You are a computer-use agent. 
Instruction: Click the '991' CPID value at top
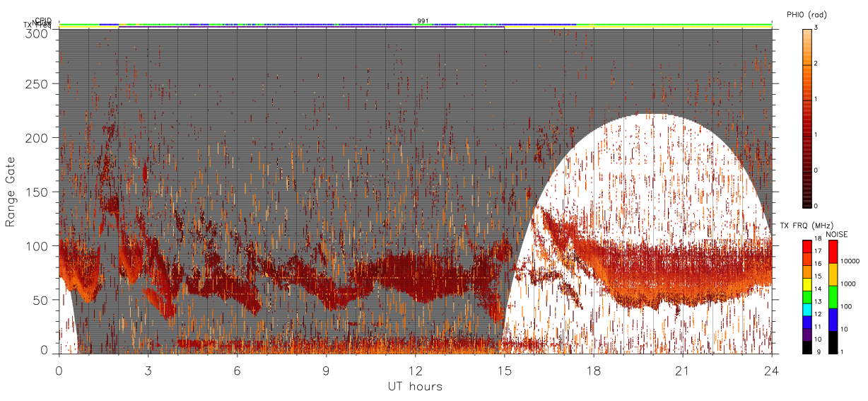(x=422, y=21)
